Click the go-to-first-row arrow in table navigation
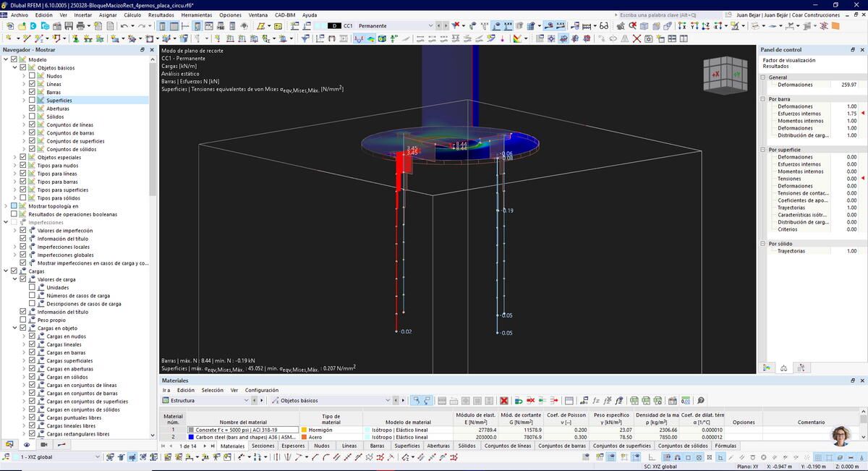Viewport: 868px width, 471px height. pyautogui.click(x=163, y=446)
